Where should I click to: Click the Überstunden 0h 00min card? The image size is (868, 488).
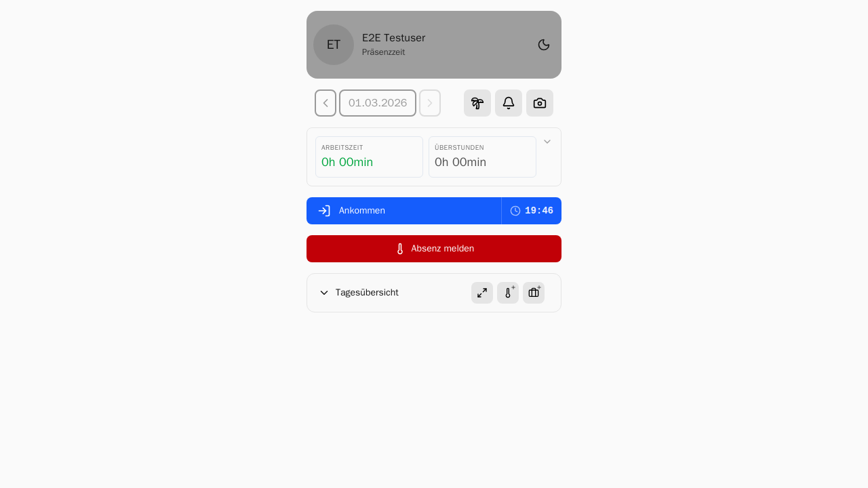pyautogui.click(x=482, y=157)
